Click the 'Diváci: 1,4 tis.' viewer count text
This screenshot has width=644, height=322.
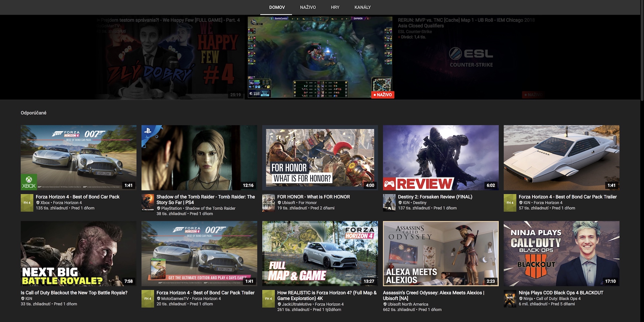click(413, 37)
